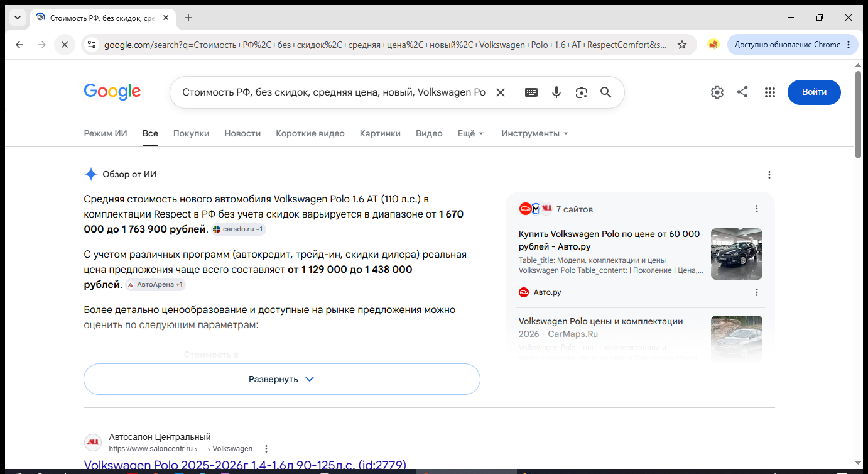Search by image with Google Lens
The width and height of the screenshot is (868, 474).
pyautogui.click(x=582, y=92)
